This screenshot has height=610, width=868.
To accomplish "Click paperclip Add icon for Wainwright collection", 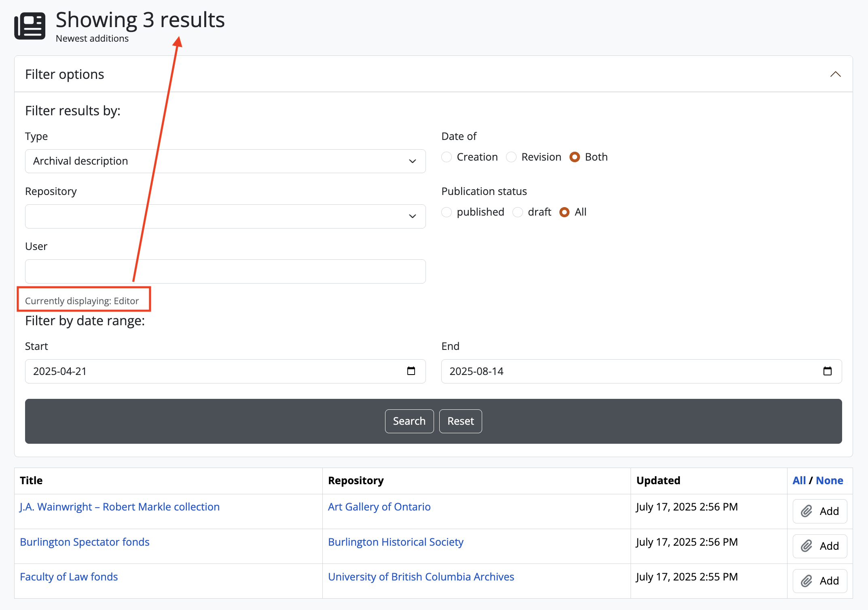I will (x=807, y=511).
